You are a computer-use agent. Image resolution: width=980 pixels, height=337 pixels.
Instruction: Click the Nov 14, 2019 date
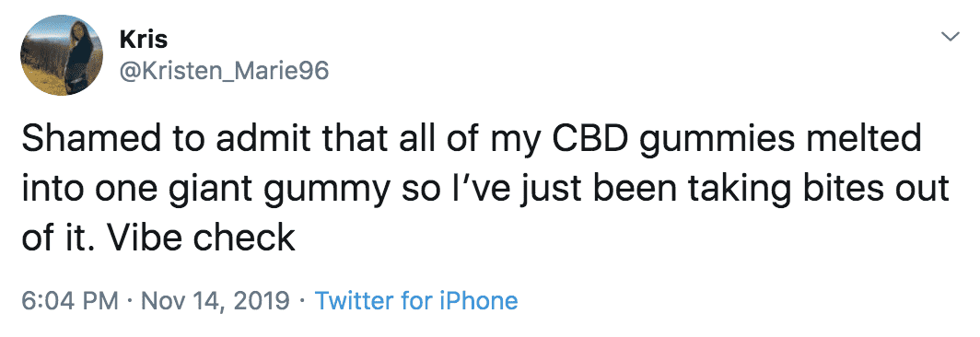point(216,301)
